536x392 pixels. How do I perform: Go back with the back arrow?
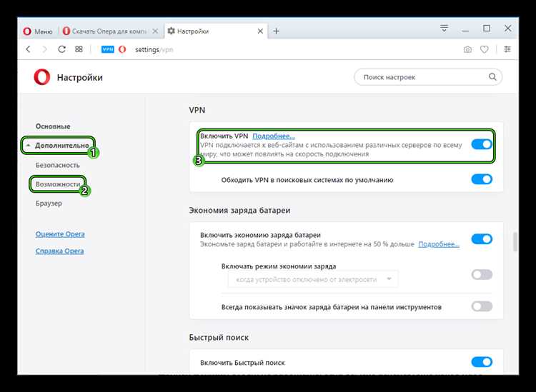click(29, 49)
